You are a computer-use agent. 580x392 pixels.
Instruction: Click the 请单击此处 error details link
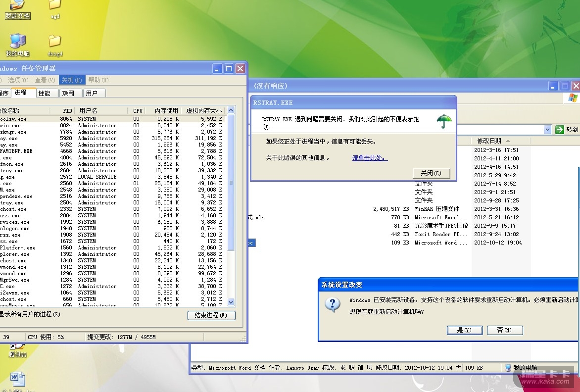pyautogui.click(x=370, y=158)
